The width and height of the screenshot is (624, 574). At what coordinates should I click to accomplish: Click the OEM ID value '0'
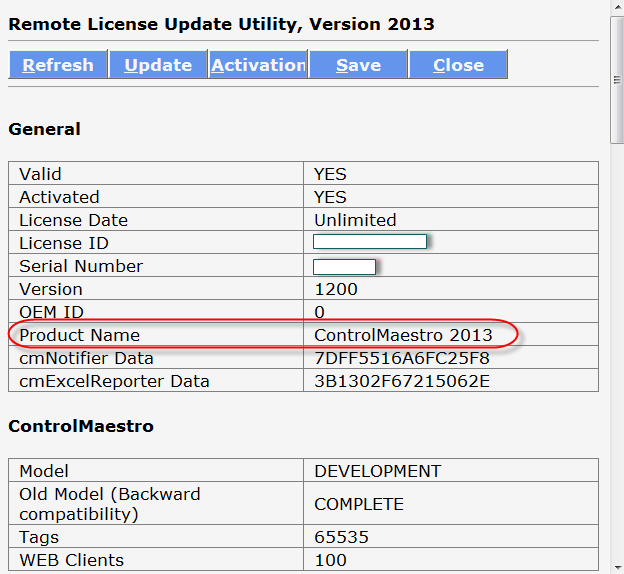tap(319, 312)
